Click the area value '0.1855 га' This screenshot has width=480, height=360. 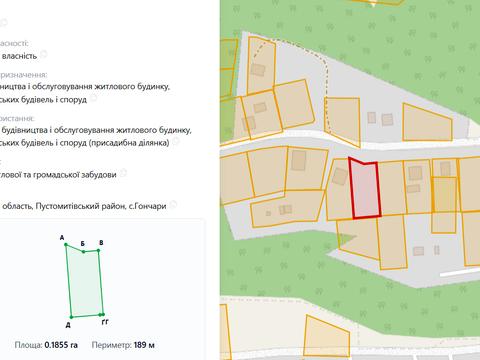coord(61,345)
